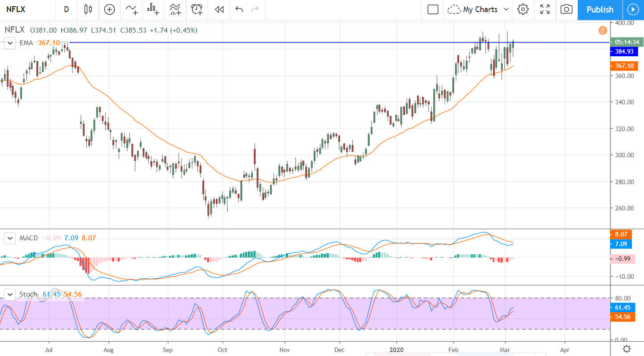Undo the last chart action
Screen dimensions: 644x356
pyautogui.click(x=239, y=9)
